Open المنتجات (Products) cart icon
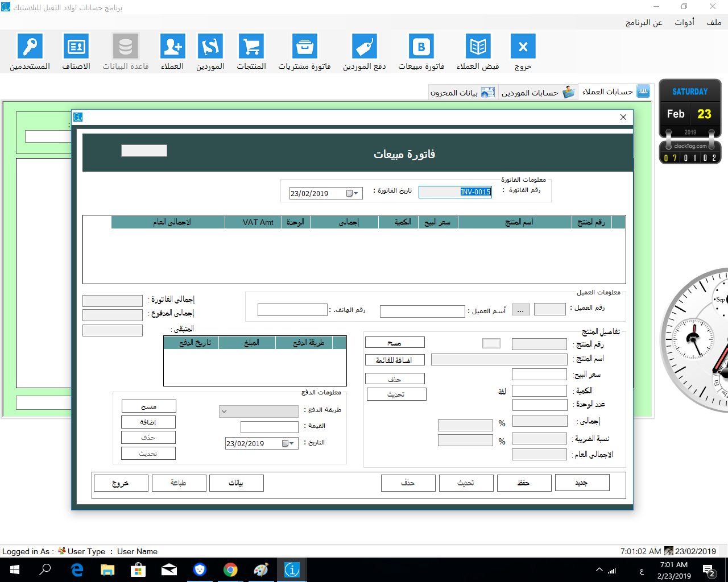Image resolution: width=728 pixels, height=582 pixels. (x=251, y=52)
